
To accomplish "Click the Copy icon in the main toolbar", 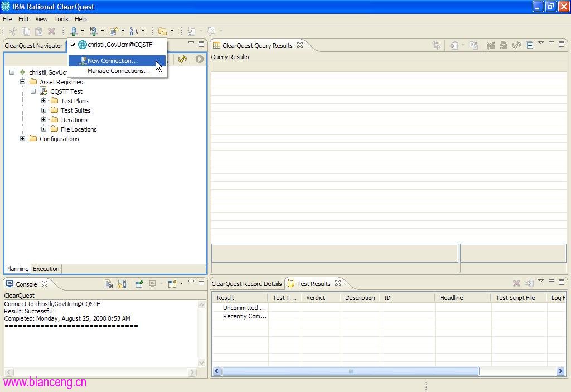I will click(x=26, y=31).
